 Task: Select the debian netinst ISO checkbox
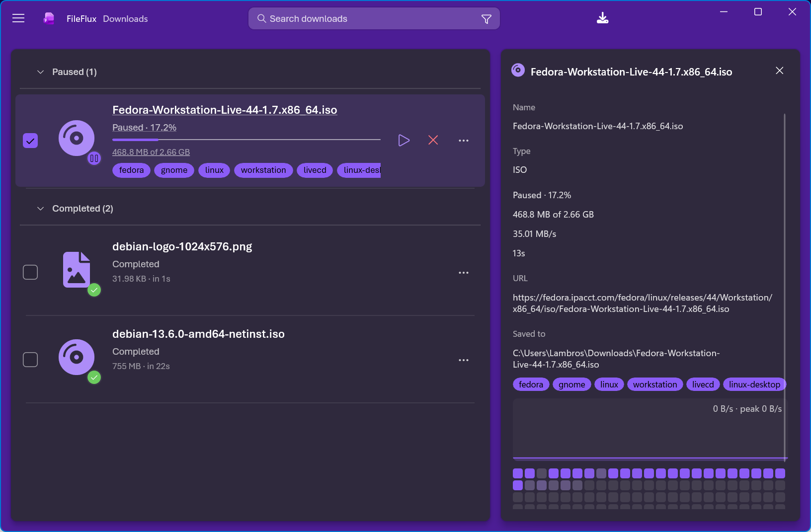coord(30,360)
